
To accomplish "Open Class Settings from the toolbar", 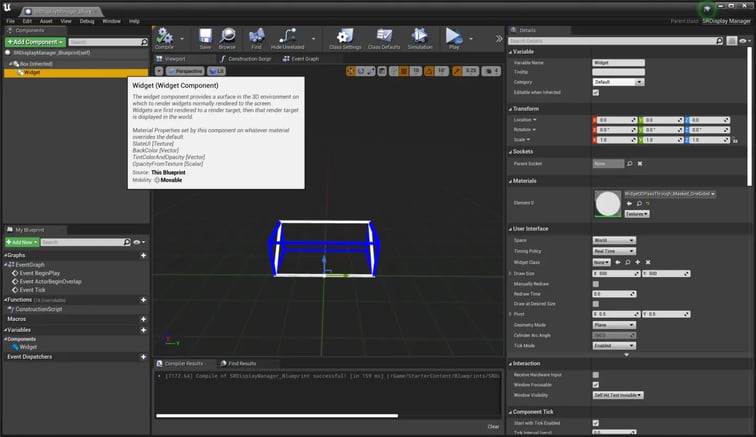I will (x=344, y=38).
